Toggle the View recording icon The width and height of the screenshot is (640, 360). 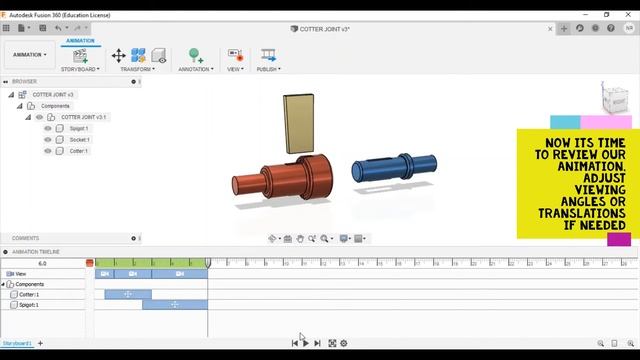pyautogui.click(x=235, y=56)
